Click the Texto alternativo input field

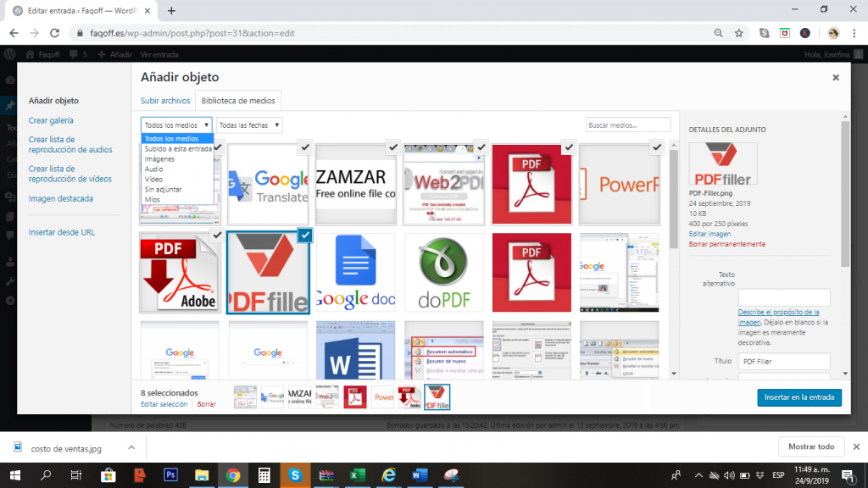pos(784,297)
